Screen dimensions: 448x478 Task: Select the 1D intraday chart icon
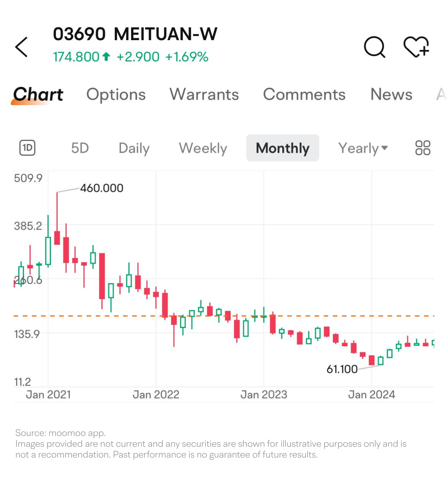(x=27, y=148)
